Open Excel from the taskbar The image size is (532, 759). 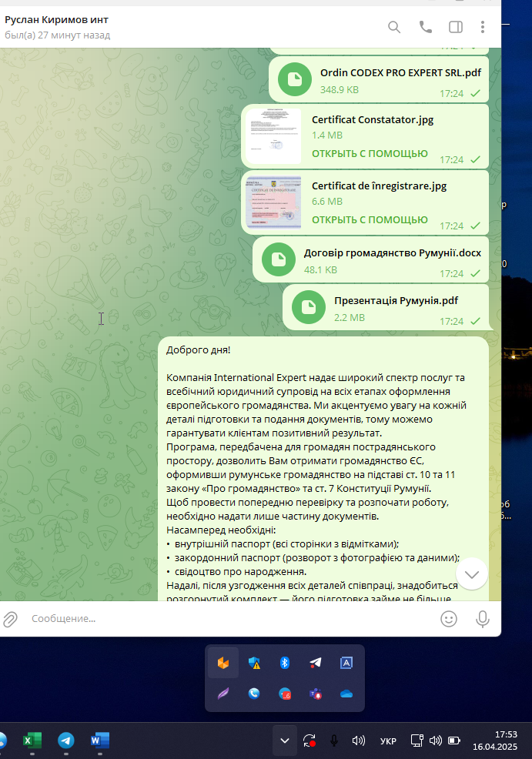pyautogui.click(x=32, y=741)
